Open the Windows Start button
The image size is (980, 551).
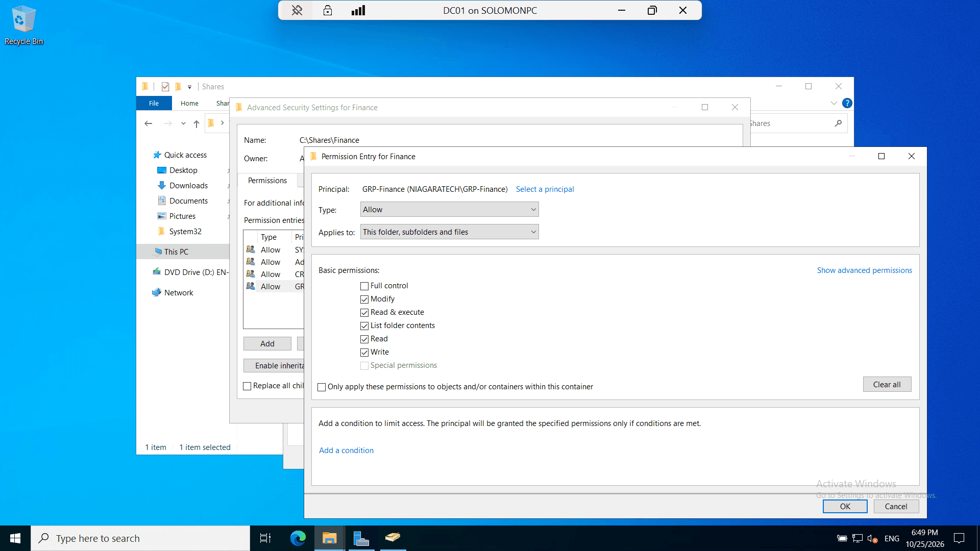pos(15,538)
